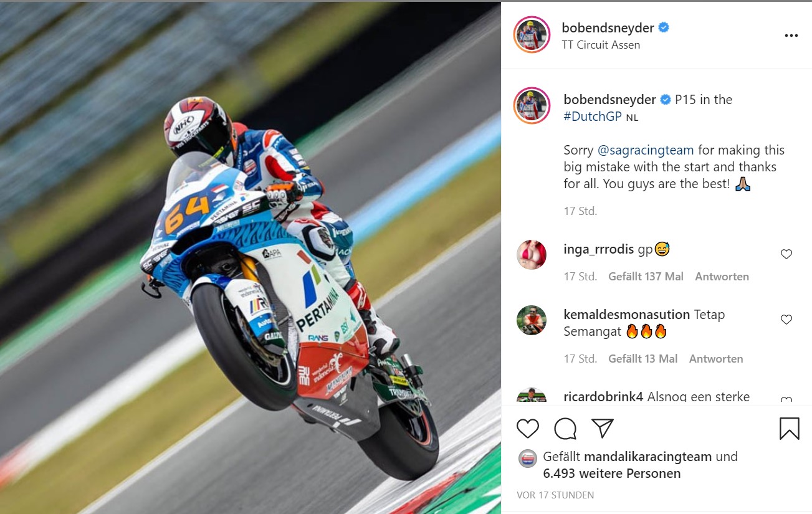
Task: Like the post with heart icon
Action: click(528, 429)
